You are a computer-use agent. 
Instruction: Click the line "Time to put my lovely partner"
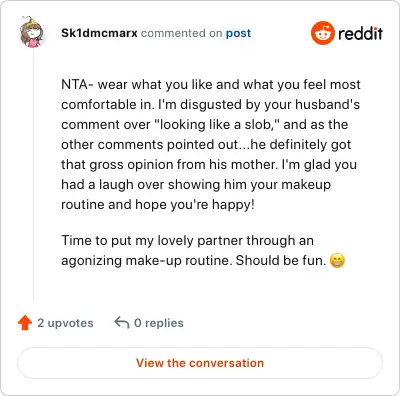187,240
